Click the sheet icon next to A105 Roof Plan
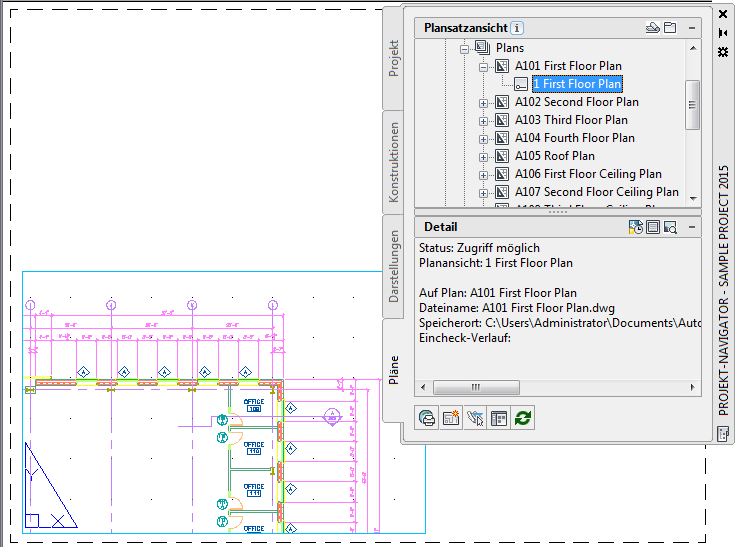 (502, 156)
